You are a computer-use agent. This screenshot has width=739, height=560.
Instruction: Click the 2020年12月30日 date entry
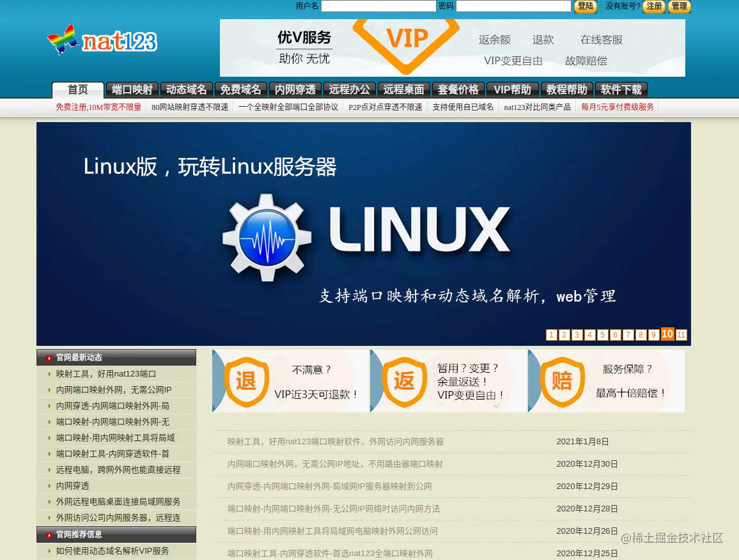point(587,464)
